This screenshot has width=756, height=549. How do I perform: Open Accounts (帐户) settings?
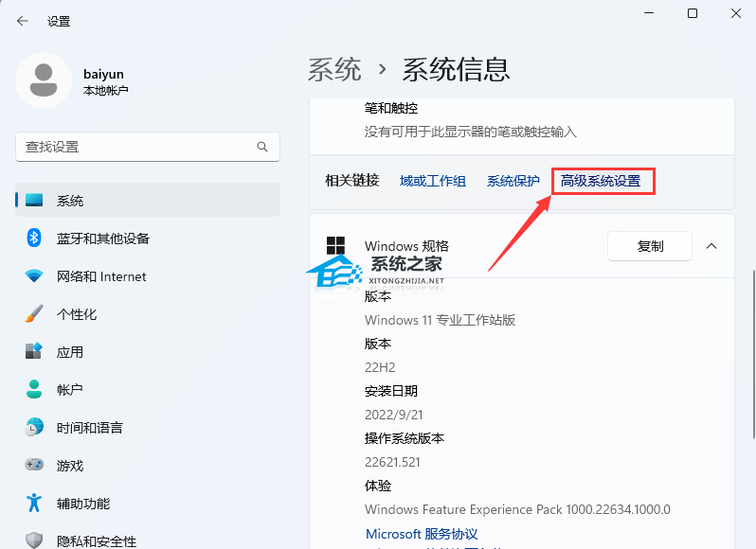point(70,390)
